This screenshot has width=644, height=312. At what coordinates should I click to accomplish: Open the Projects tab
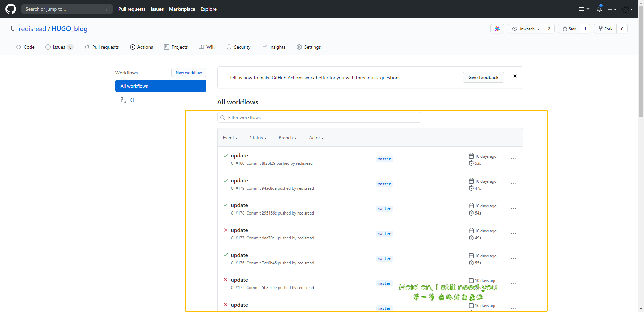click(x=176, y=47)
